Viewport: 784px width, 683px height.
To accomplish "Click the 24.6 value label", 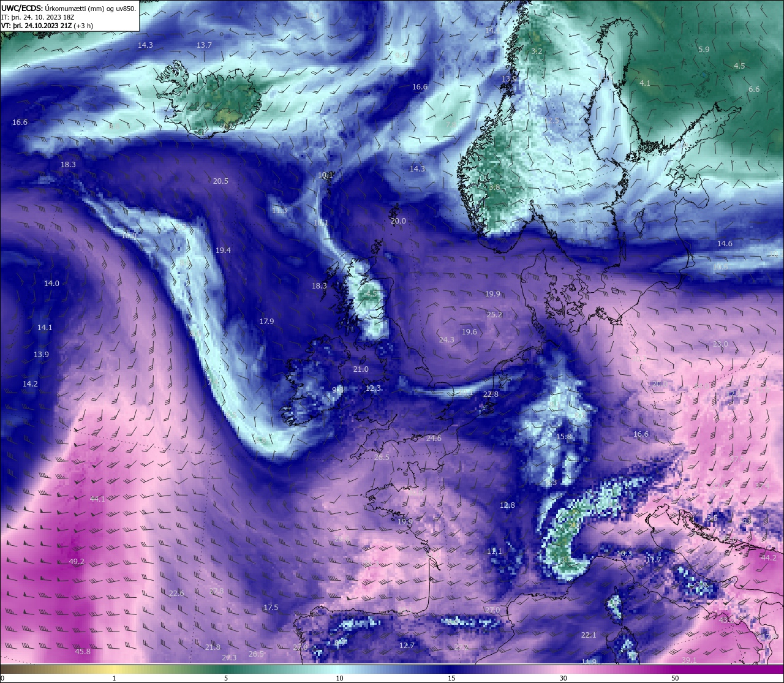I will [434, 439].
